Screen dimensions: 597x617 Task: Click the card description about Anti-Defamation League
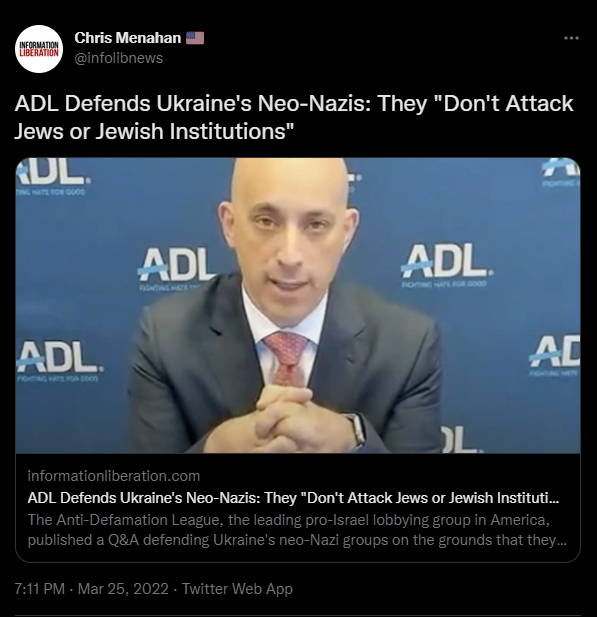click(x=297, y=530)
